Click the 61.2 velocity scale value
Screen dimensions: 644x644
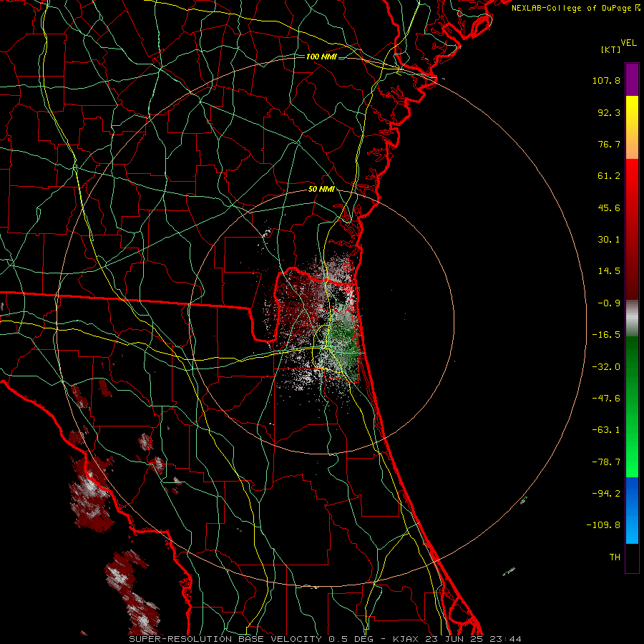click(x=609, y=176)
